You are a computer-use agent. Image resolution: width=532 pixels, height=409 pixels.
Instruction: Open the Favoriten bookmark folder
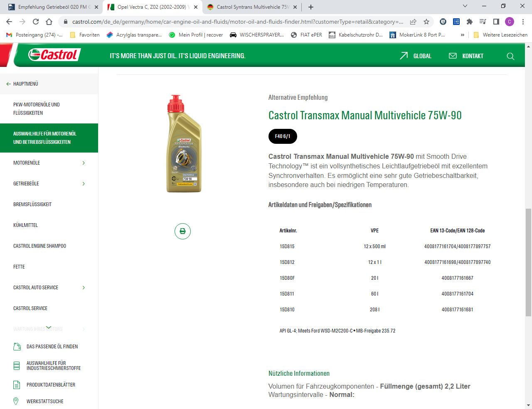pos(85,35)
